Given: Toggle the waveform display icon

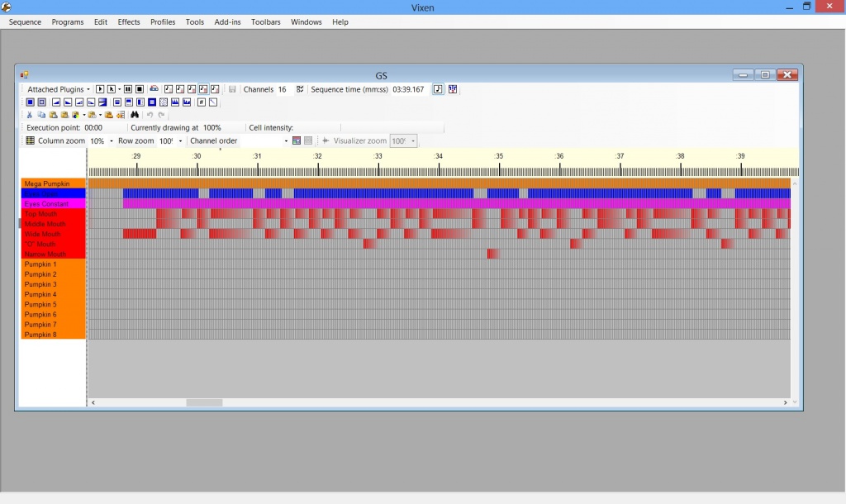Looking at the screenshot, I should click(x=453, y=89).
